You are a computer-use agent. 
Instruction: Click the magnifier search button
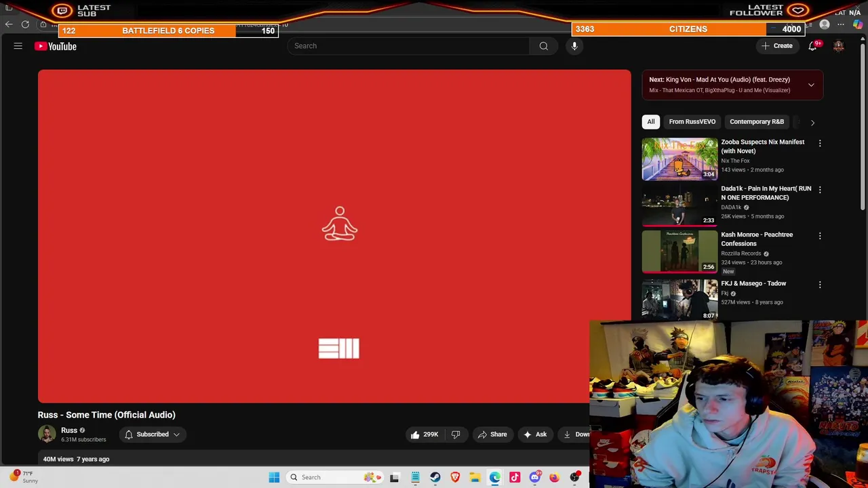[x=543, y=46]
